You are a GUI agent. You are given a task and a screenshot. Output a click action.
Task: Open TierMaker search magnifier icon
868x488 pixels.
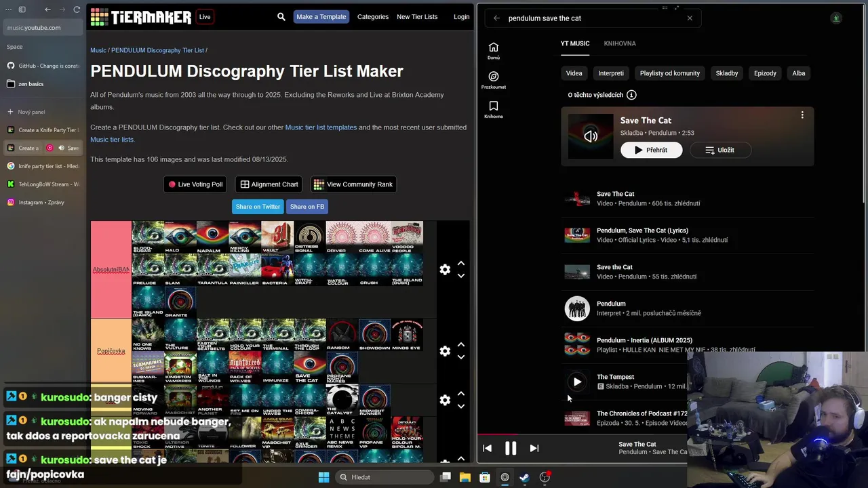281,17
